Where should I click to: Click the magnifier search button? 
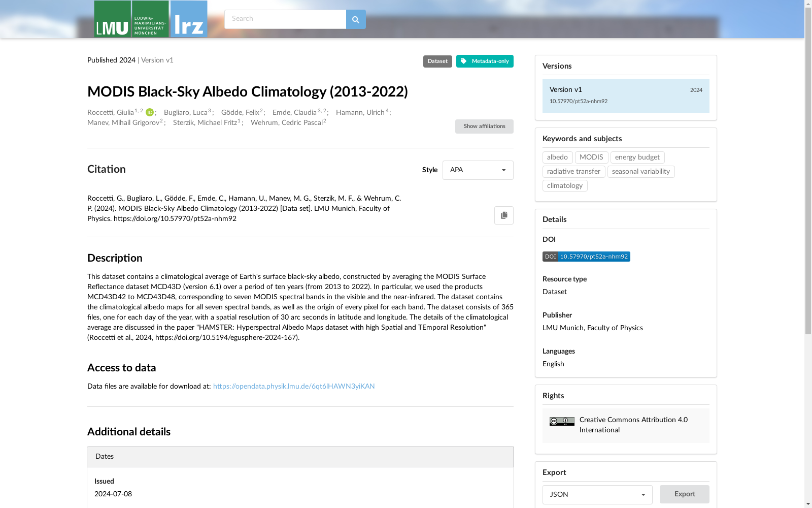[356, 19]
